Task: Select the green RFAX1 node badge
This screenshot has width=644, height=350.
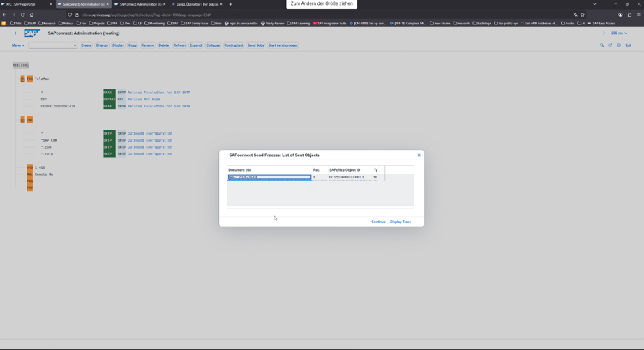Action: [x=110, y=99]
